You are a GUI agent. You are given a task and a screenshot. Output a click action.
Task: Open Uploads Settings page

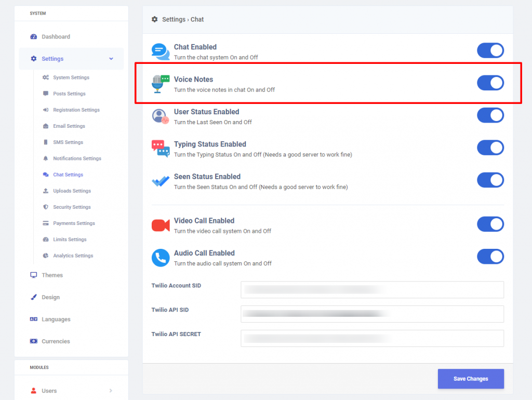(x=72, y=191)
